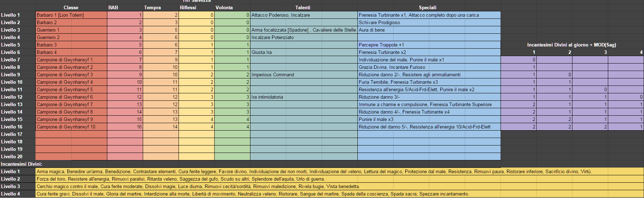644x198 pixels.
Task: Select the 'Frenesia Turbinante x2' cell
Action: click(429, 52)
